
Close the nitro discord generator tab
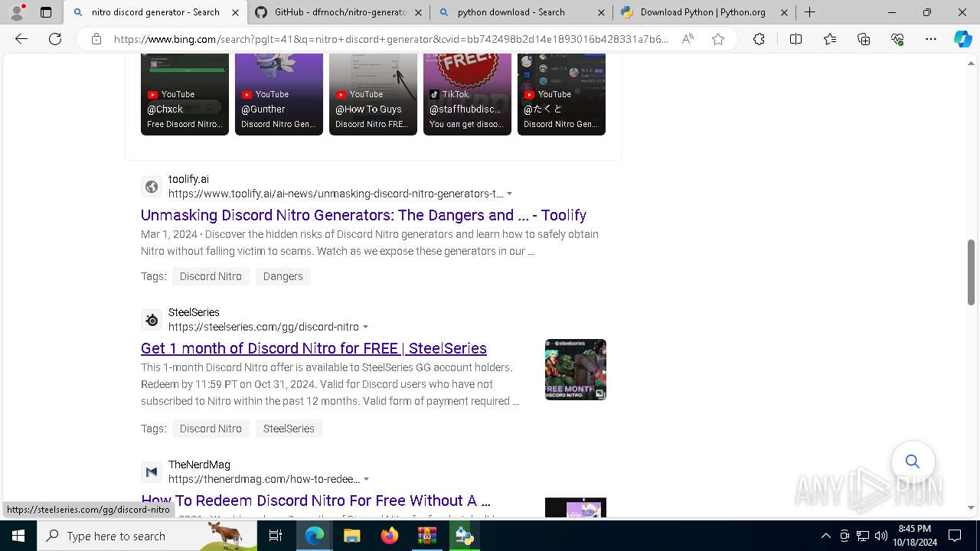pyautogui.click(x=235, y=12)
